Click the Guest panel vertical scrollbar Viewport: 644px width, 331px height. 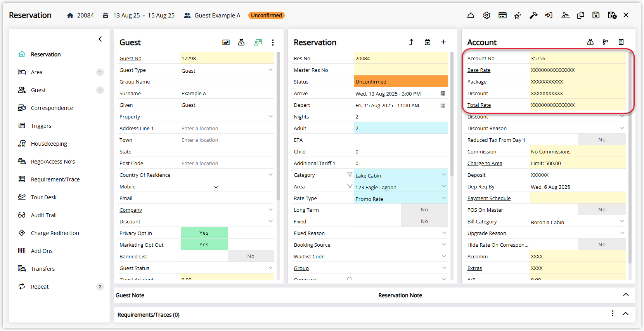click(278, 126)
